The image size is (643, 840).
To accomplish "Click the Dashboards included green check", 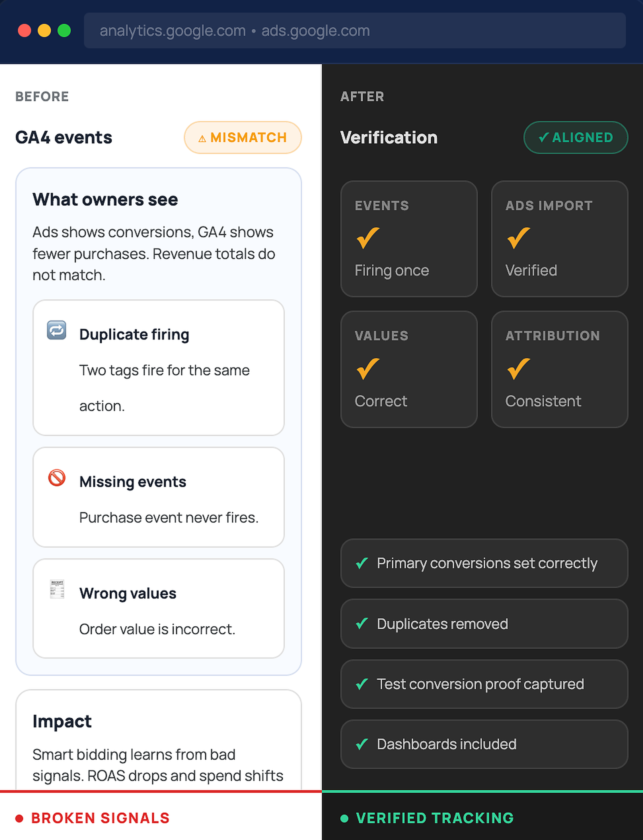I will 362,744.
